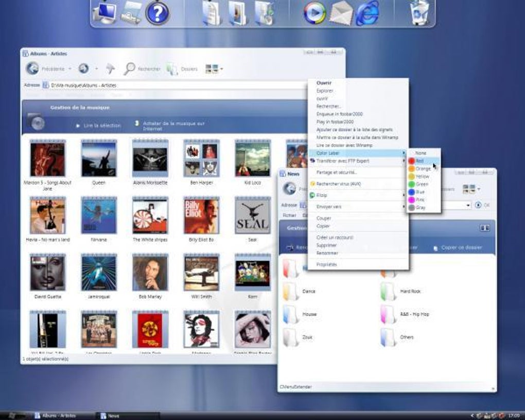This screenshot has height=420, width=525.
Task: Pick the Green color label
Action: pyautogui.click(x=422, y=184)
